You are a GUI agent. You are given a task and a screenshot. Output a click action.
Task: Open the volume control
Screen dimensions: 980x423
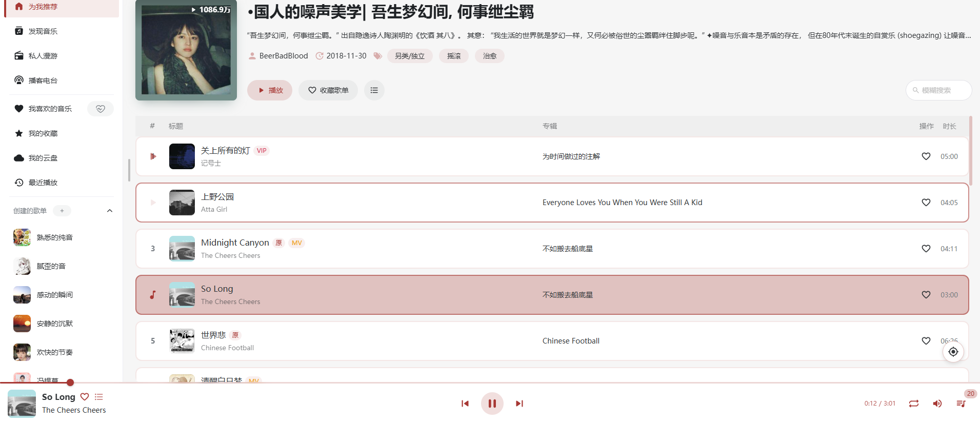click(937, 404)
